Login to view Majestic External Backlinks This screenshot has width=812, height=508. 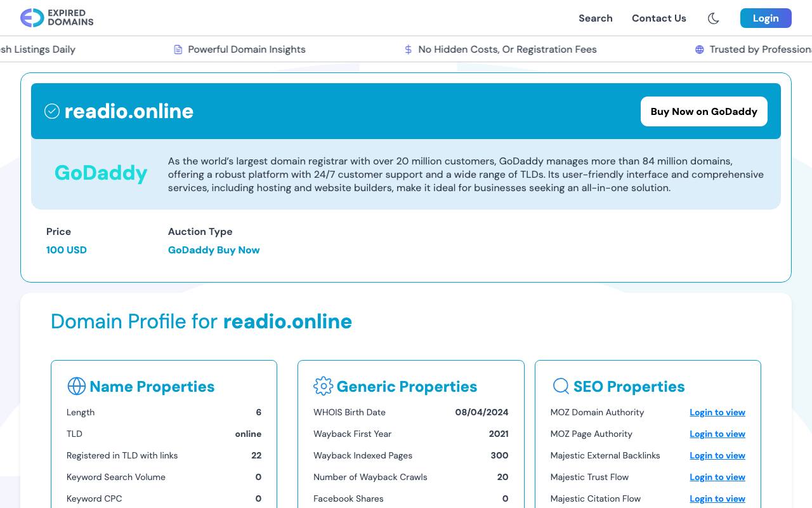point(717,455)
